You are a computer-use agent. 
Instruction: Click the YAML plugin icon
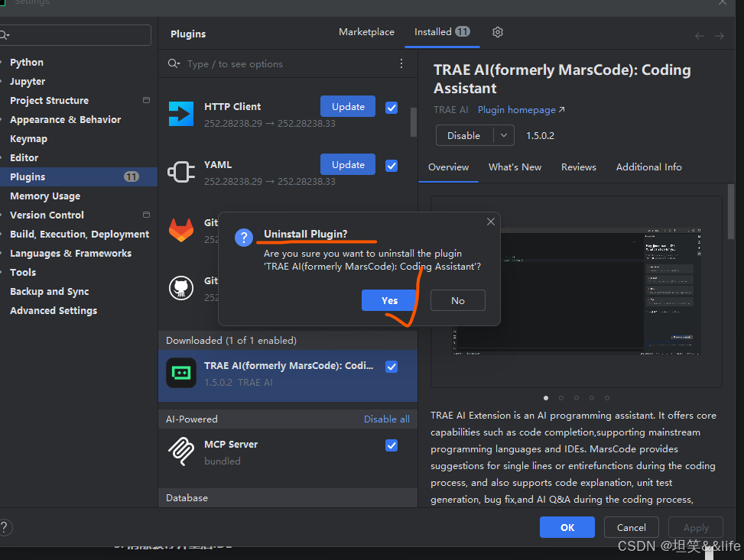pyautogui.click(x=181, y=172)
